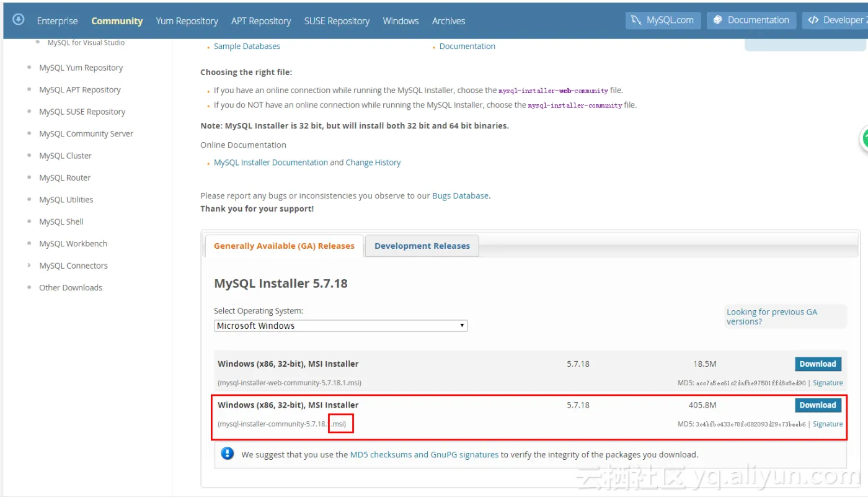Follow Looking for previous GA versions link
This screenshot has height=497, width=868.
pos(772,316)
